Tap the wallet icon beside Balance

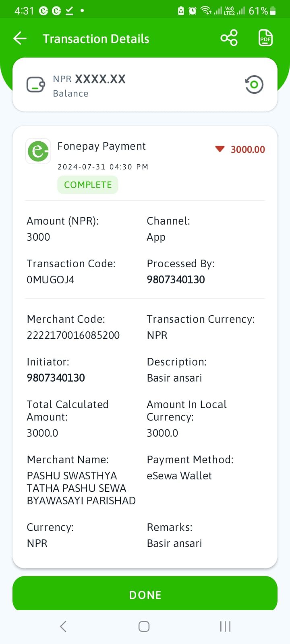point(36,85)
